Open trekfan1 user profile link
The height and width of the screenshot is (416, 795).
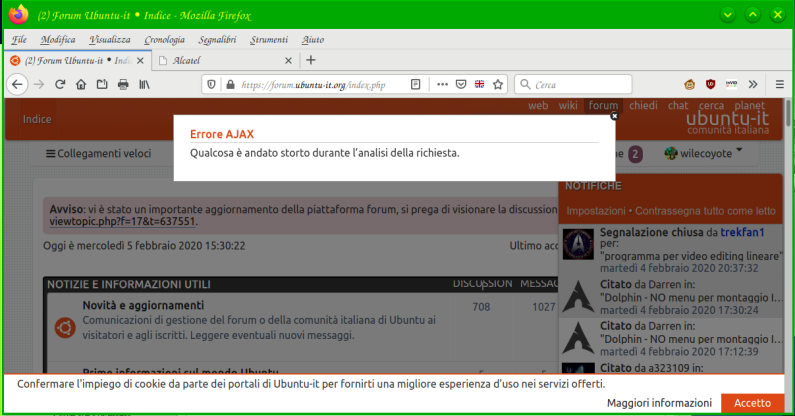pyautogui.click(x=742, y=232)
